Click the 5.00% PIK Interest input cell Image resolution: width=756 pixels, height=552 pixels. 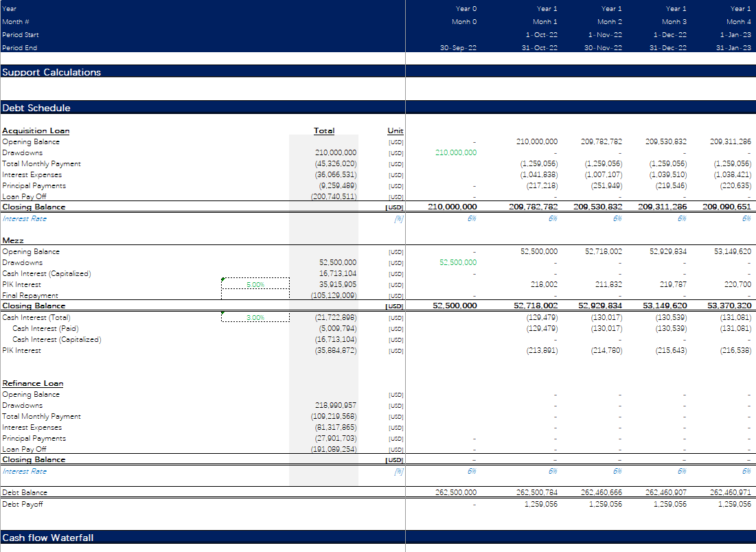tap(255, 284)
